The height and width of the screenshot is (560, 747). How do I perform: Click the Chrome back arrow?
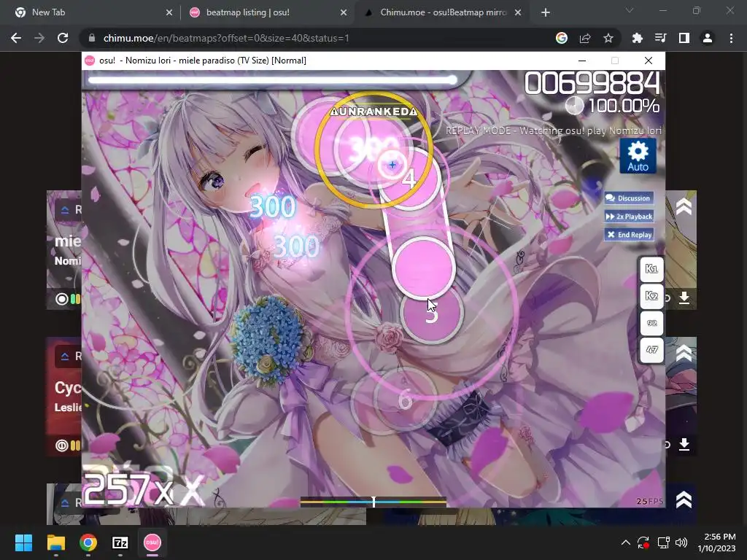(x=16, y=38)
